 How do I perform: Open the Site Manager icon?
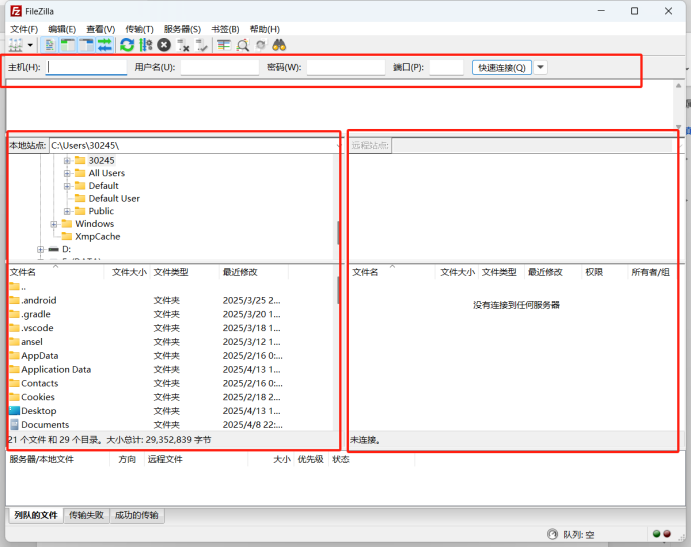[x=16, y=45]
